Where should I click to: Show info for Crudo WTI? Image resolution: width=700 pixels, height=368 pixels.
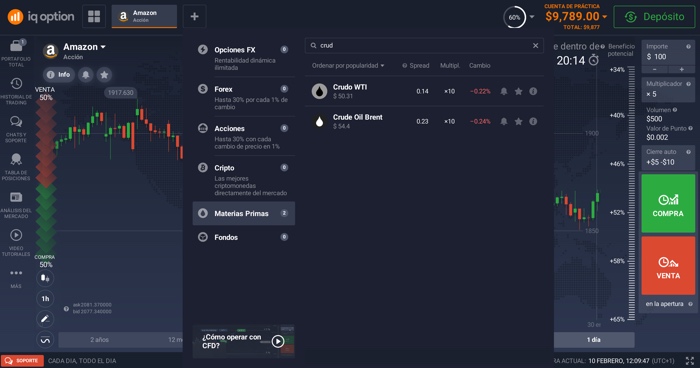tap(533, 91)
